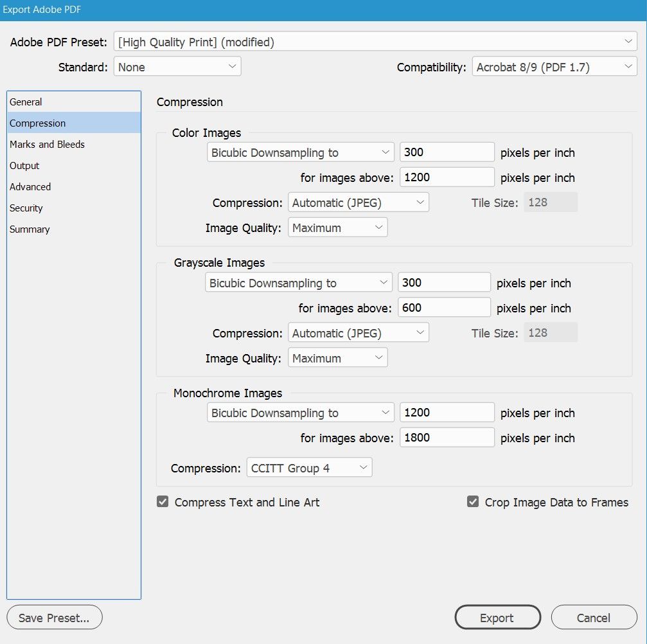This screenshot has height=644, width=647.
Task: Open the Standard dropdown set to None
Action: tap(177, 67)
